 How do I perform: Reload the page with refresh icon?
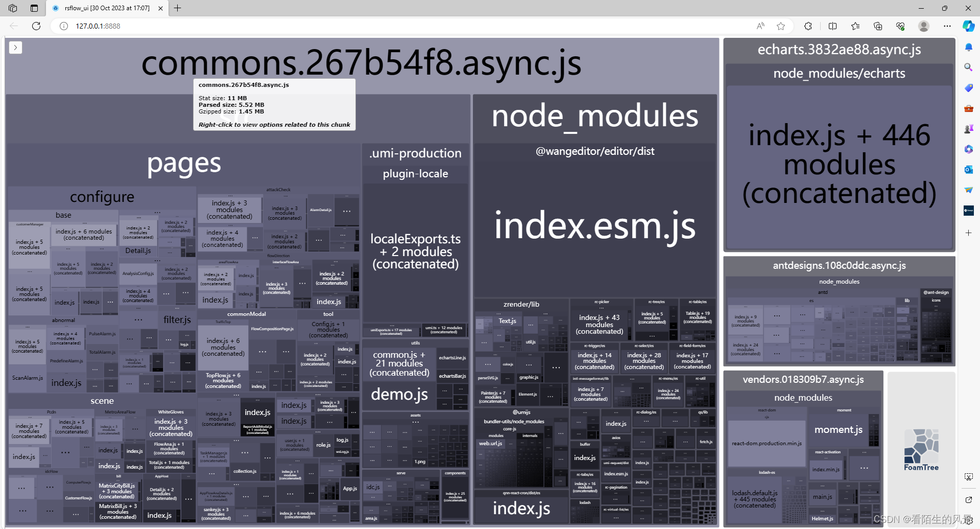click(x=36, y=26)
